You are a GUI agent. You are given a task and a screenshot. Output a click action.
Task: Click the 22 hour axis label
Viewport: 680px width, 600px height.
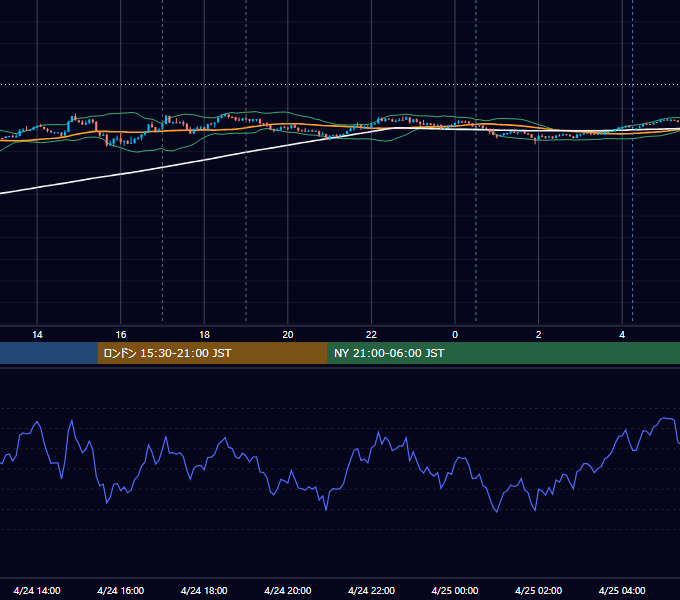pos(371,335)
